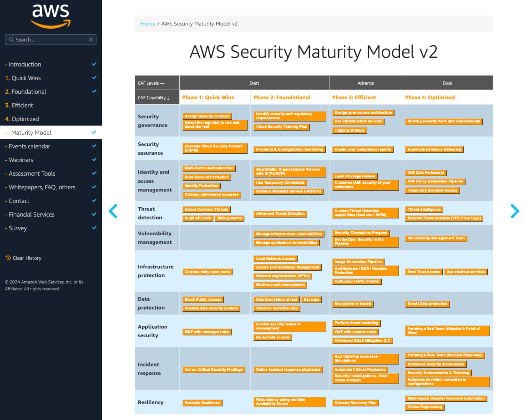Image resolution: width=526 pixels, height=420 pixels.
Task: Click the Foundational checkmark icon
Action: pos(94,91)
